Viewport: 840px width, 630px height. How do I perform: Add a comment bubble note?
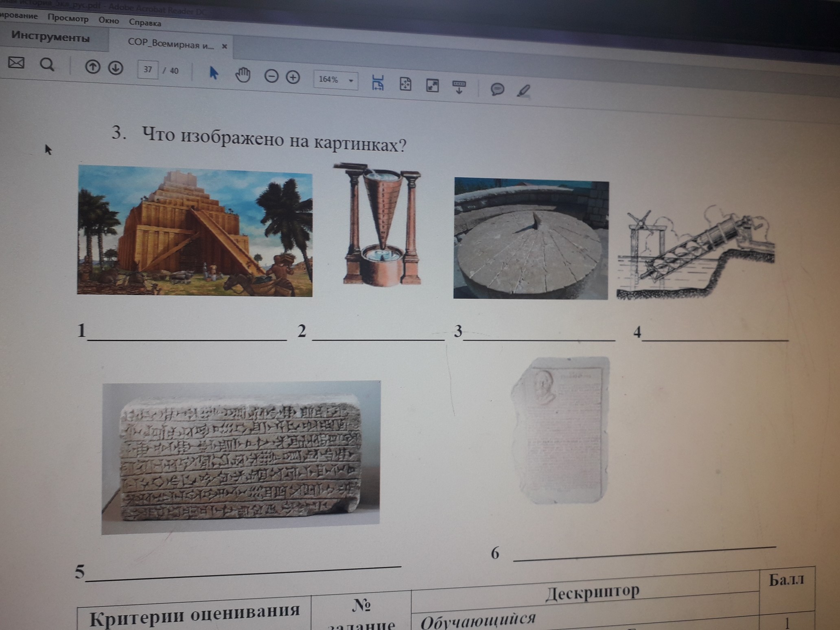click(497, 89)
